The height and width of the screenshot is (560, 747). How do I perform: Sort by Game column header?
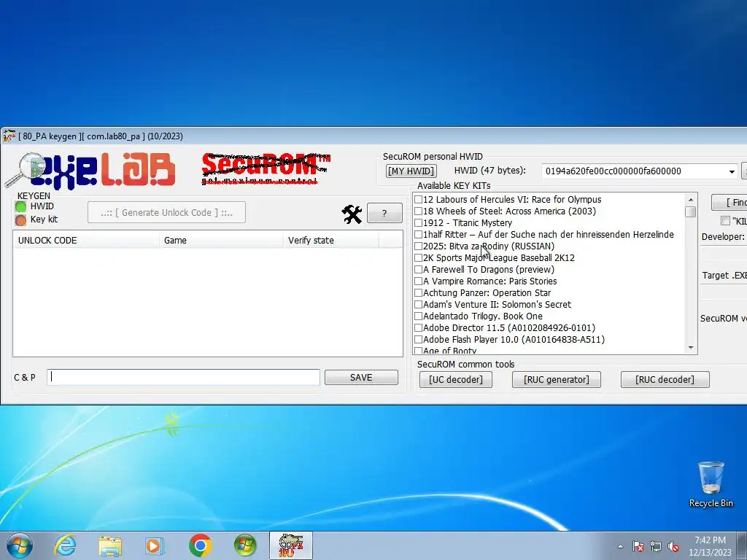[x=221, y=240]
